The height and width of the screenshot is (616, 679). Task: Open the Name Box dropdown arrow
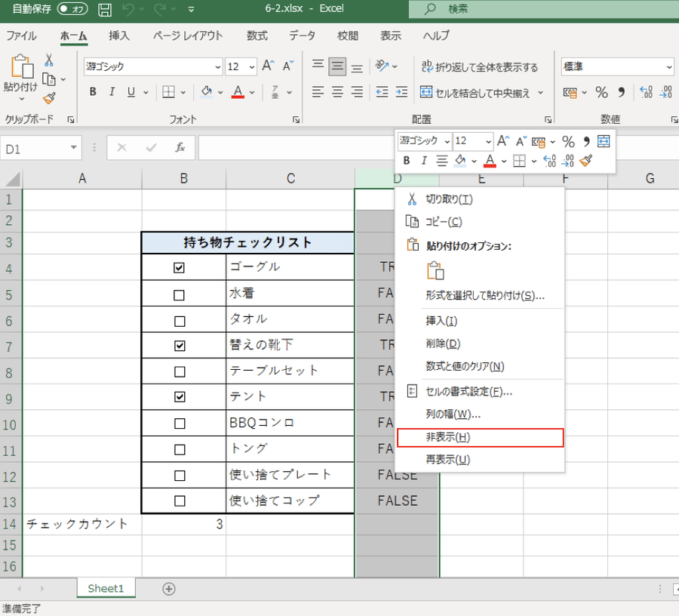click(x=73, y=148)
